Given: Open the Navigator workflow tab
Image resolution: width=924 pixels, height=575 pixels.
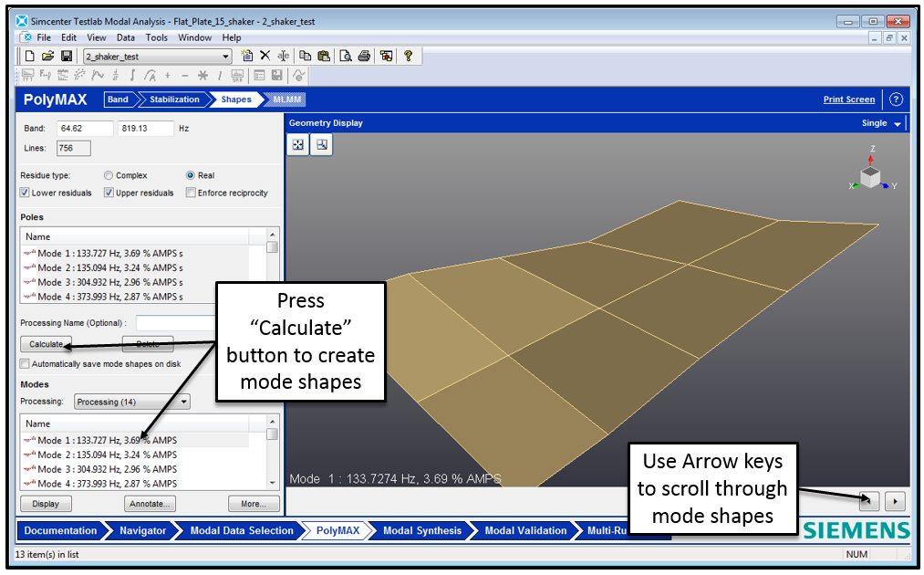Looking at the screenshot, I should coord(142,530).
